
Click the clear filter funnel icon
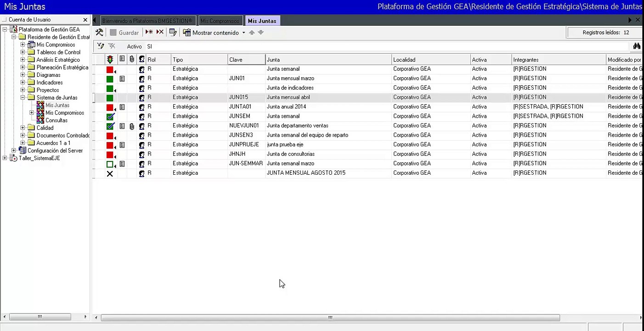coord(112,46)
